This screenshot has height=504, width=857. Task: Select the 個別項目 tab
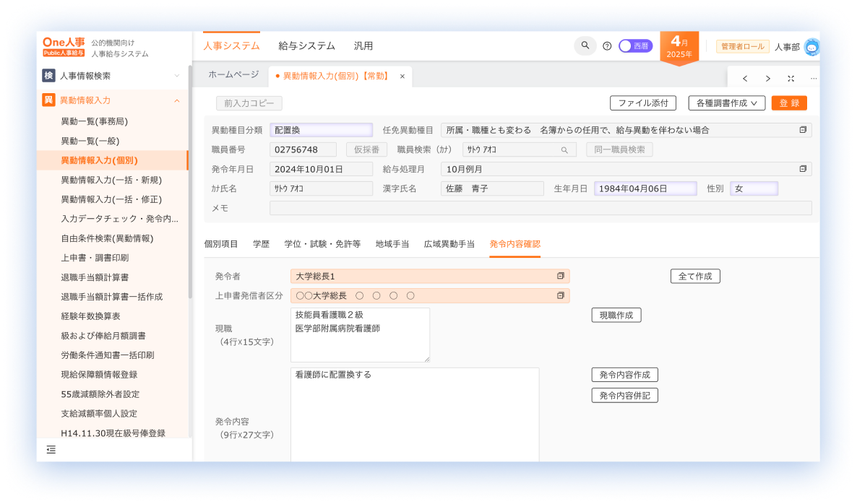[221, 244]
